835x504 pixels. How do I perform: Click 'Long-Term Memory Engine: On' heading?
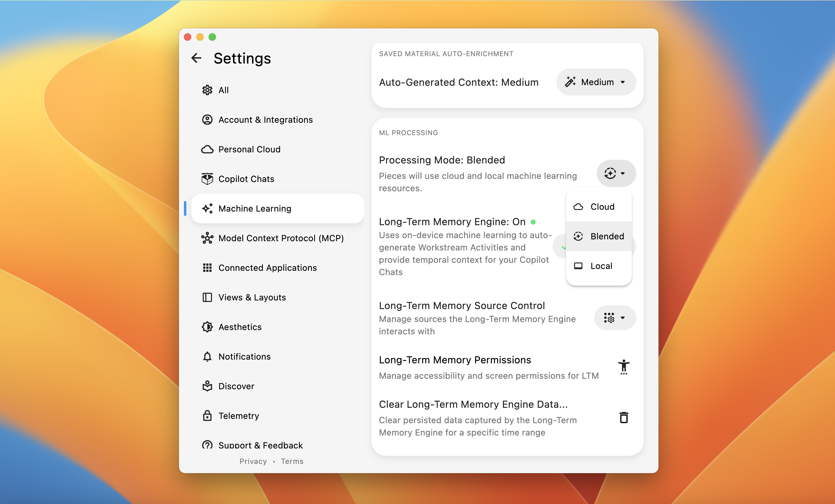pyautogui.click(x=452, y=222)
